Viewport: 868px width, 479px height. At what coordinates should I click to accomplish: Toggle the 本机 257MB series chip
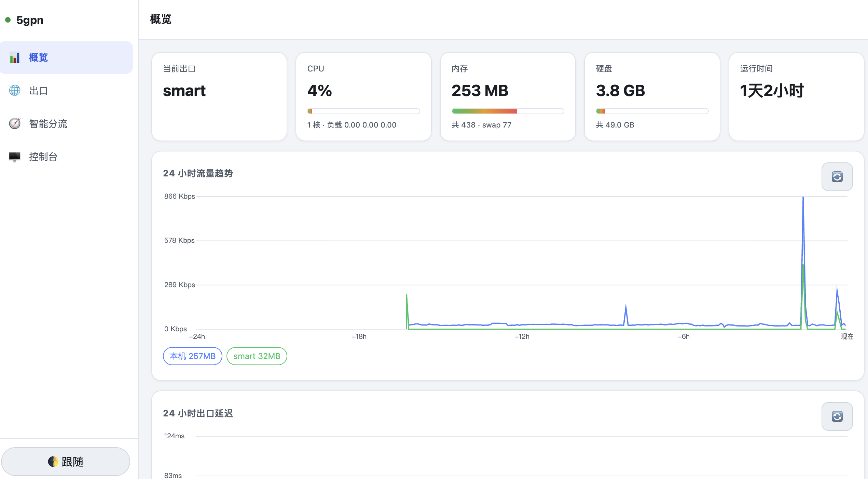(x=192, y=356)
